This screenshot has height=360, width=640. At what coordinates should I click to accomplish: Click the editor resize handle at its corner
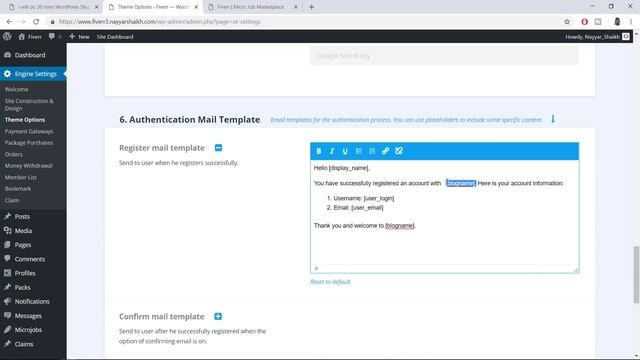click(576, 270)
